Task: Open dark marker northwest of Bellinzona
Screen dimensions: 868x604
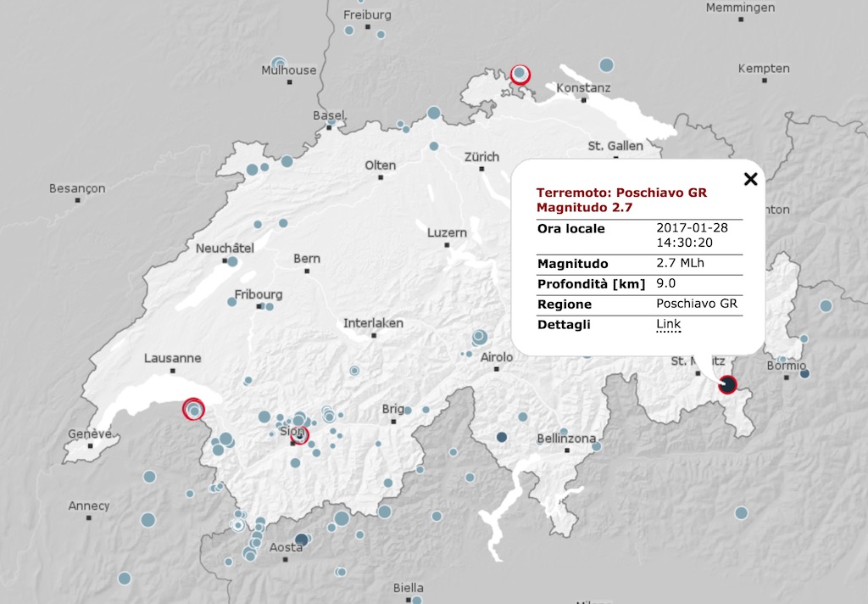Action: (x=501, y=437)
